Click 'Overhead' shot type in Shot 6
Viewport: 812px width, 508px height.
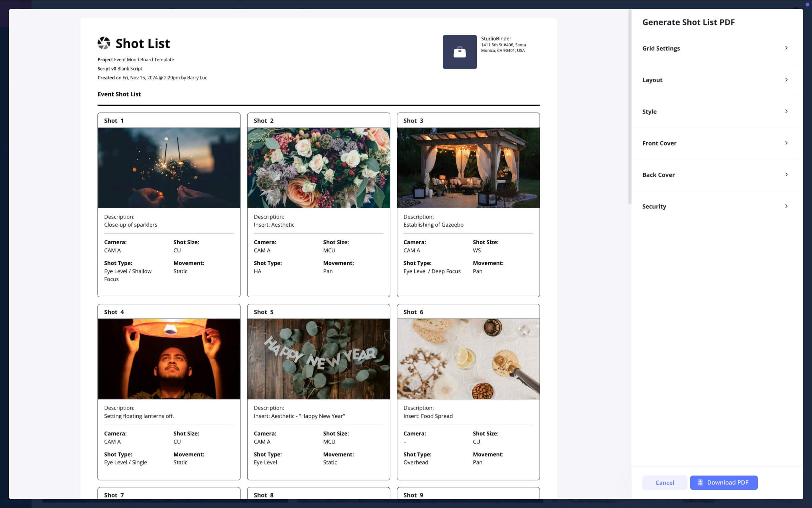[416, 462]
